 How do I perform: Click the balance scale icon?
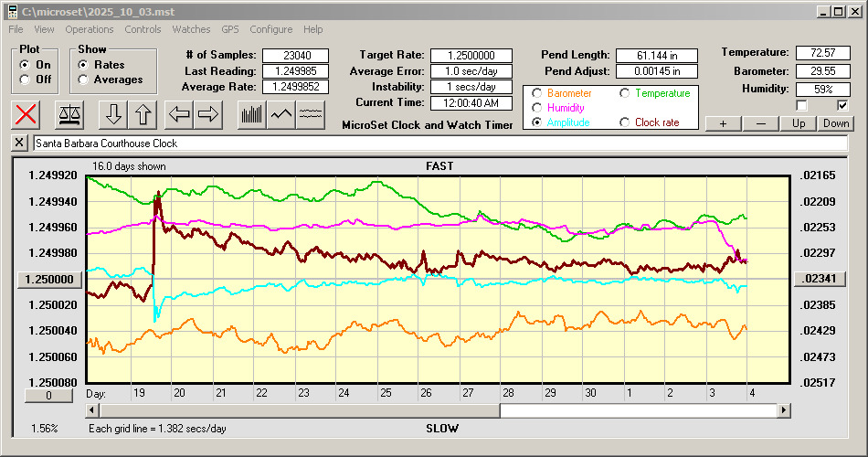click(69, 114)
